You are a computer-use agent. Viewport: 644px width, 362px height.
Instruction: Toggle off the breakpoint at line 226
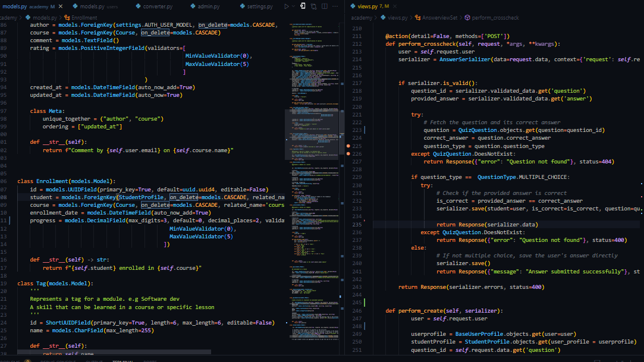click(348, 154)
